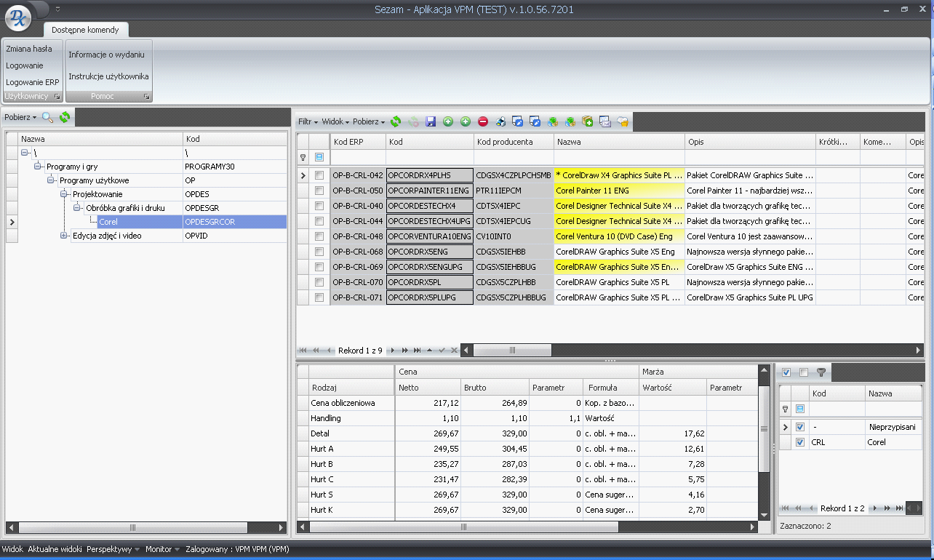Click the product grid horizontal scrollbar thumb

point(512,351)
